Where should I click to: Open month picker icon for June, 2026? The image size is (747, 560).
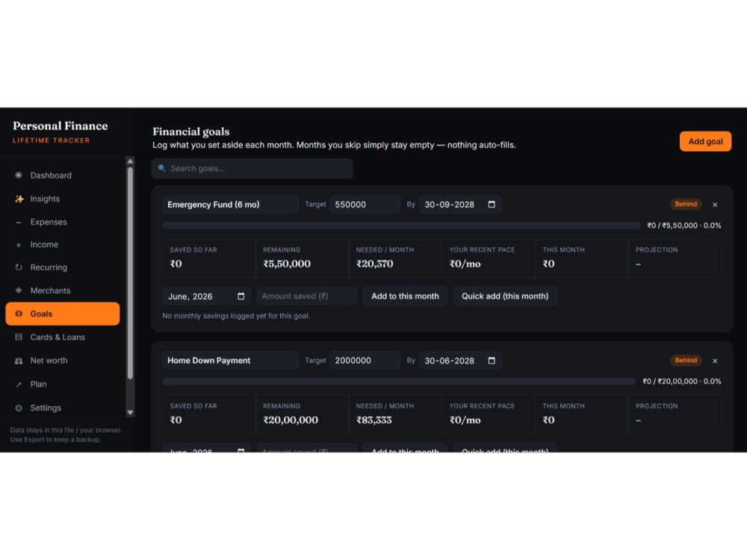[241, 296]
